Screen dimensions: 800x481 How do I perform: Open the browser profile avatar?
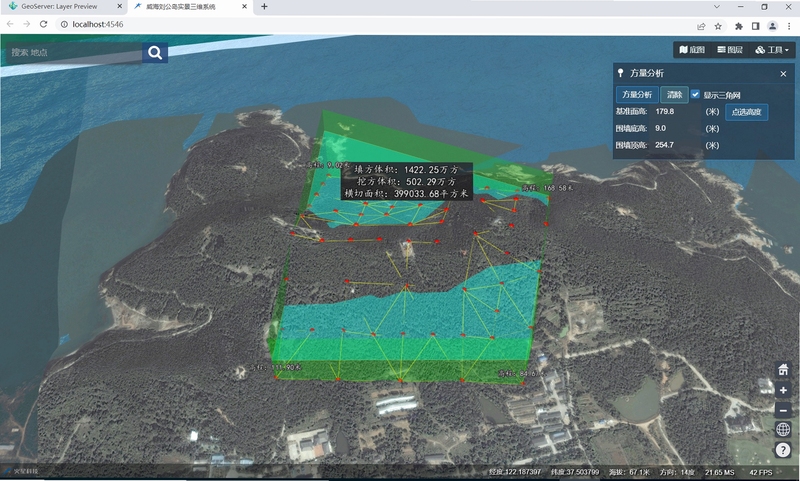tap(772, 26)
